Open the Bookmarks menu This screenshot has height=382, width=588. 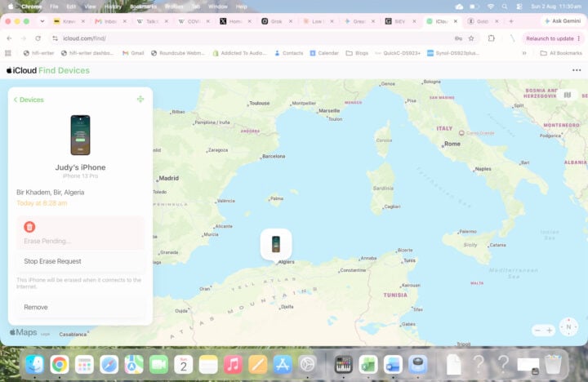(x=143, y=7)
